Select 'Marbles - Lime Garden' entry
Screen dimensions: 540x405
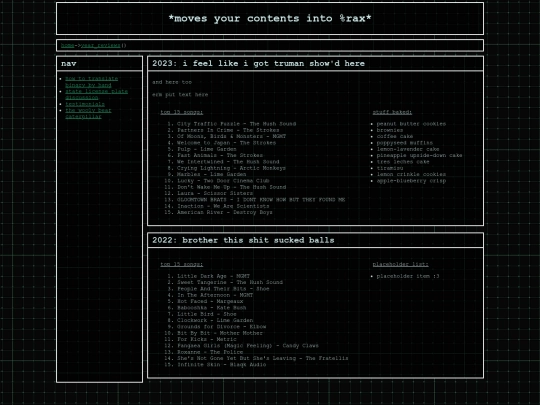tap(211, 174)
